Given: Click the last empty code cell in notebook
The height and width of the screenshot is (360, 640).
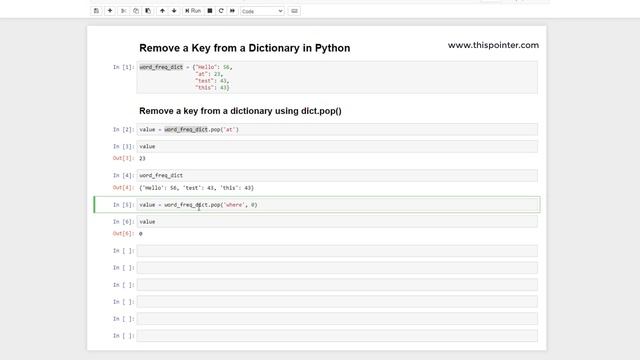Looking at the screenshot, I should pos(337,336).
